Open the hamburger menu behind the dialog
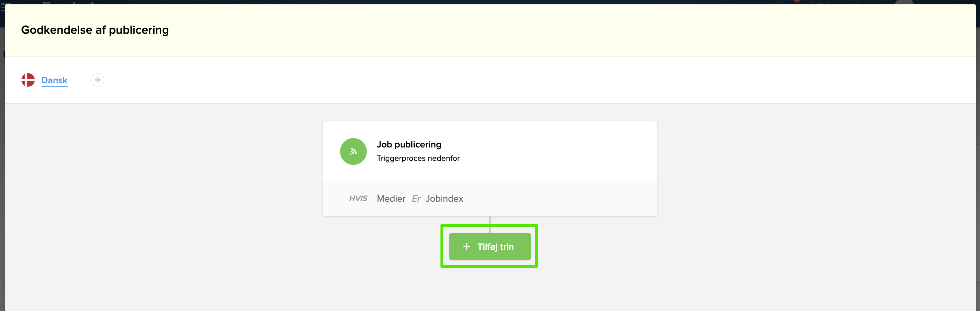Viewport: 980px width, 311px height. pos(2,8)
